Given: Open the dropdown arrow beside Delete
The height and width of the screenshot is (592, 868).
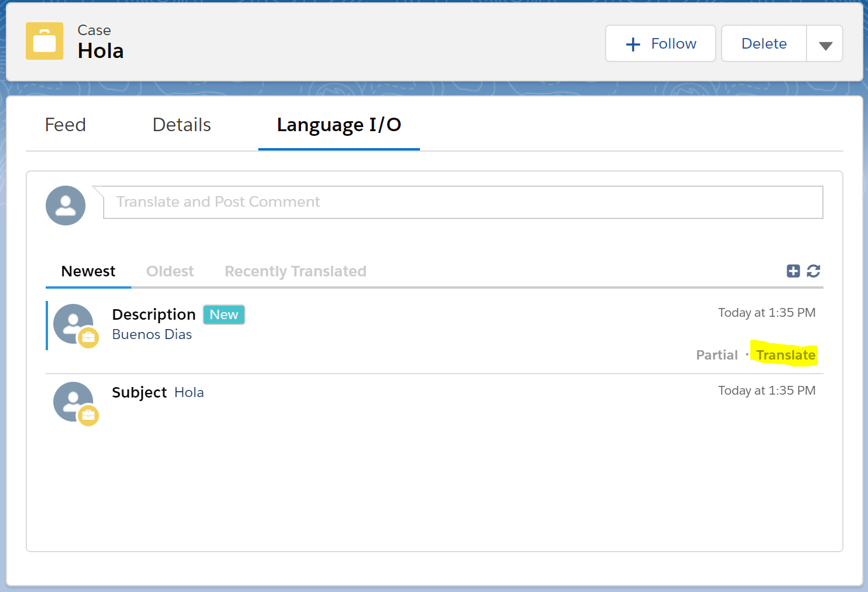Looking at the screenshot, I should pos(825,44).
